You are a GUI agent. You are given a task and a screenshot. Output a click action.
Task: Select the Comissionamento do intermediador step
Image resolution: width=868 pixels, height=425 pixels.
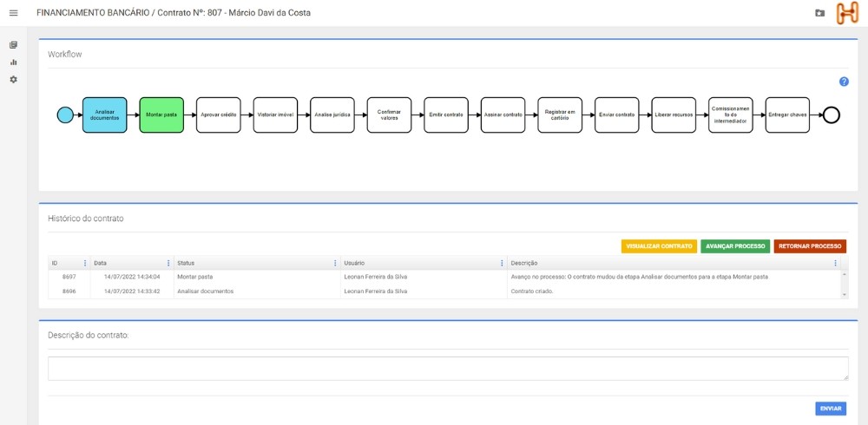[731, 115]
